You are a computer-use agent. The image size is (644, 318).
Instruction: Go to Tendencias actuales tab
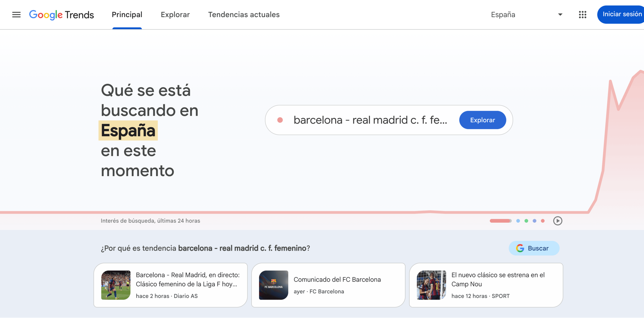pos(244,15)
